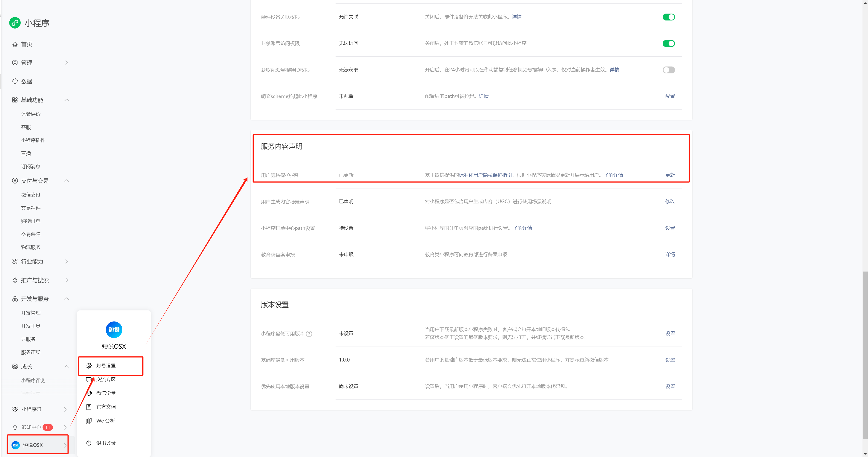This screenshot has height=457, width=868.
Task: Click 设置 for 小程序订单中心path设置
Action: click(x=670, y=228)
